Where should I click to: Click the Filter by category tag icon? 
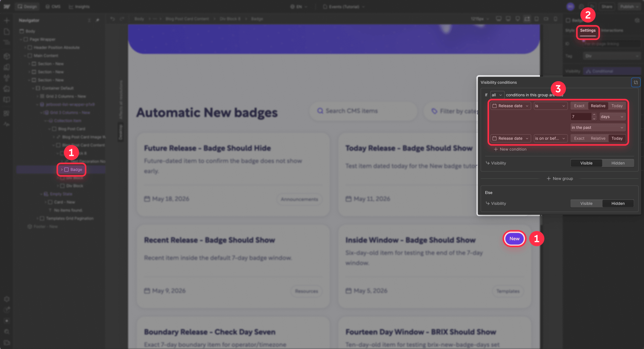[x=434, y=111]
